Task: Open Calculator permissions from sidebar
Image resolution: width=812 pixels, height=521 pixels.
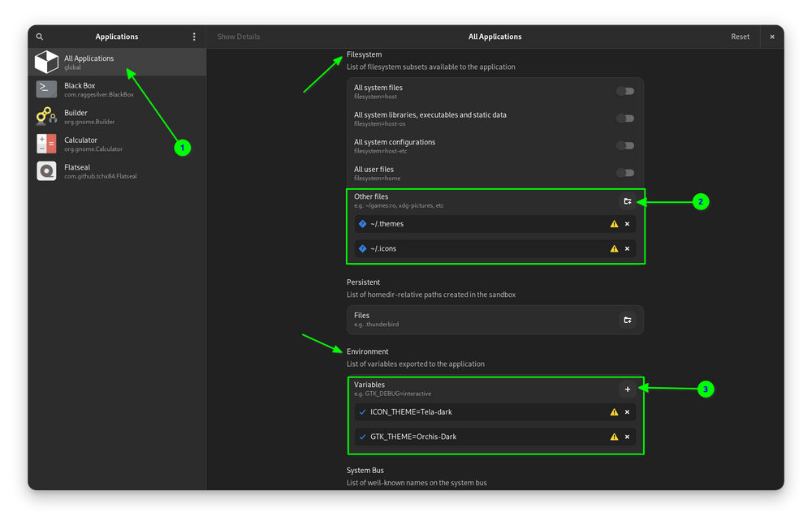Action: click(80, 144)
